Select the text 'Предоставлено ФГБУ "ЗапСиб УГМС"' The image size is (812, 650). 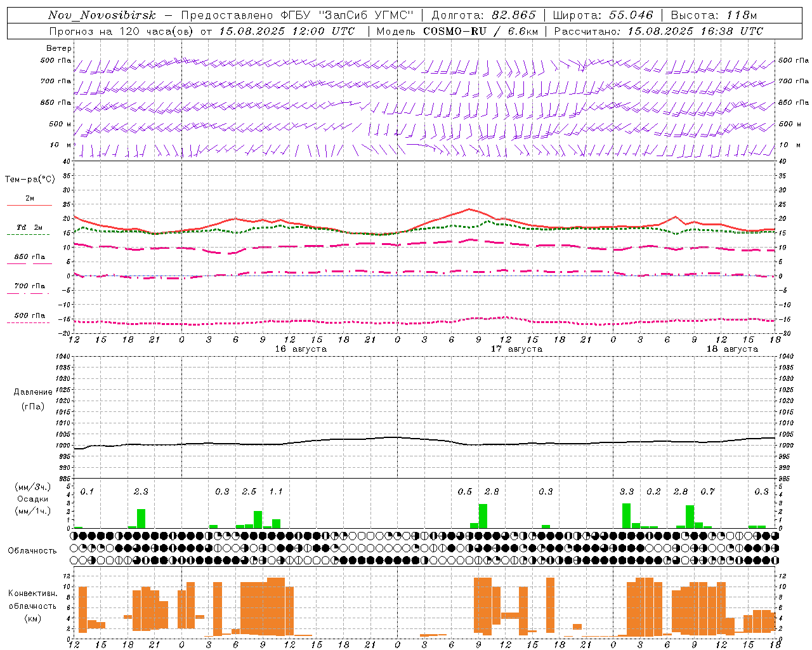tap(297, 15)
